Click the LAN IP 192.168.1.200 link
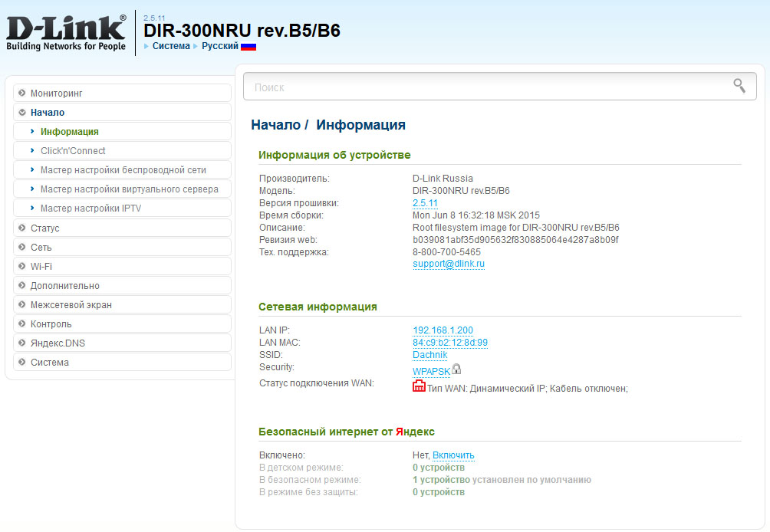 [443, 330]
